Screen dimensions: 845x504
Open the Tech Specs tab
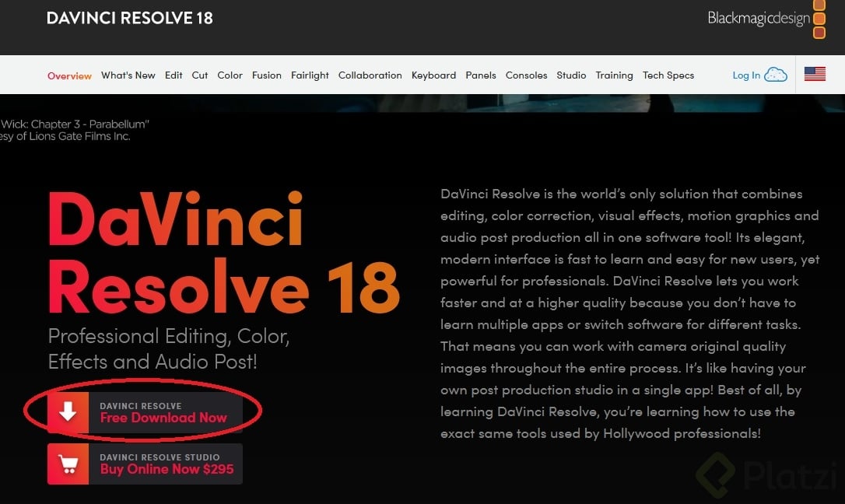click(x=668, y=75)
